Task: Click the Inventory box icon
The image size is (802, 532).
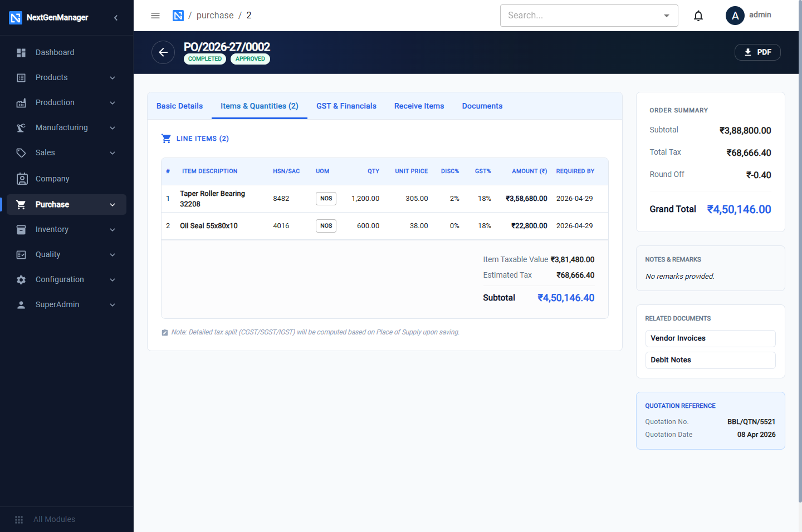Action: [21, 229]
